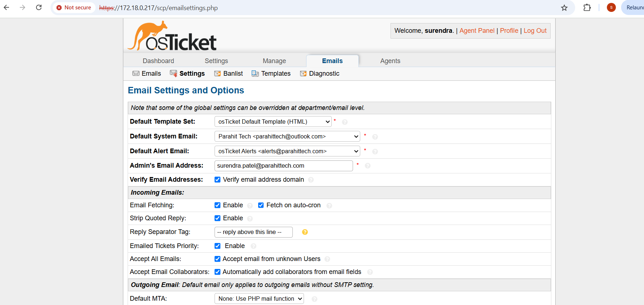Image resolution: width=644 pixels, height=305 pixels.
Task: Click the Log Out link
Action: [535, 31]
